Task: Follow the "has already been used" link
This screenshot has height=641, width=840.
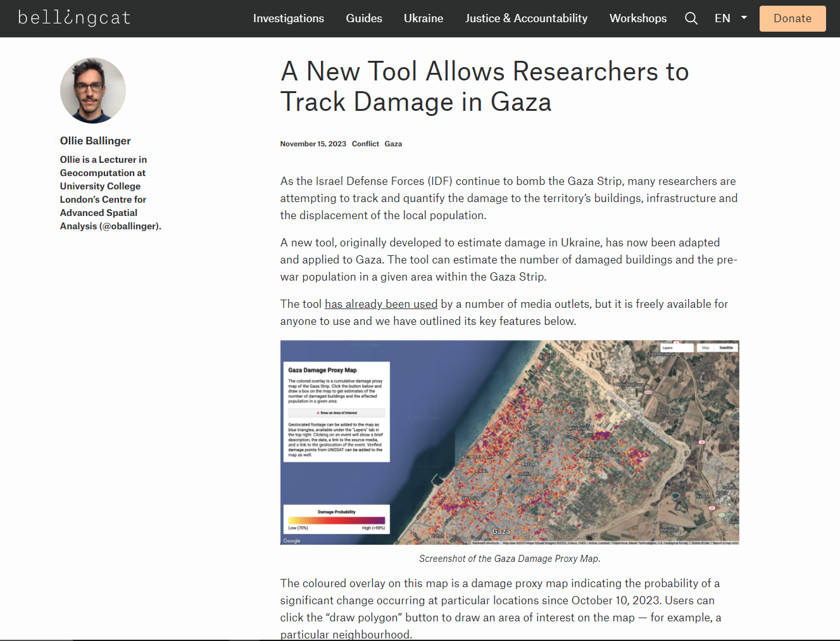Action: pyautogui.click(x=381, y=304)
